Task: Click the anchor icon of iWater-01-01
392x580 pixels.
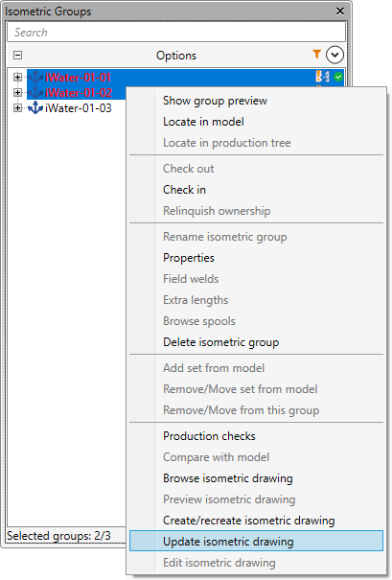Action: click(35, 77)
